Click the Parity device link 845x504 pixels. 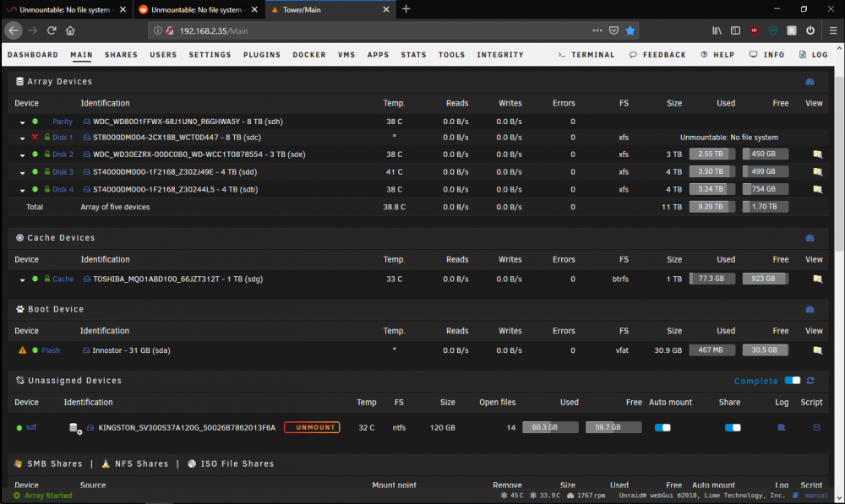pyautogui.click(x=63, y=122)
